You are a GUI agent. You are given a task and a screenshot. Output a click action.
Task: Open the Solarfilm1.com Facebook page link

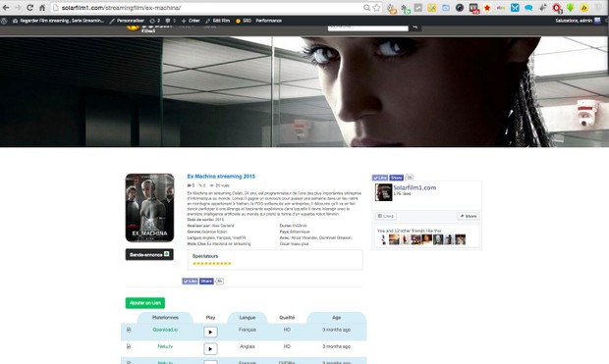[x=415, y=187]
